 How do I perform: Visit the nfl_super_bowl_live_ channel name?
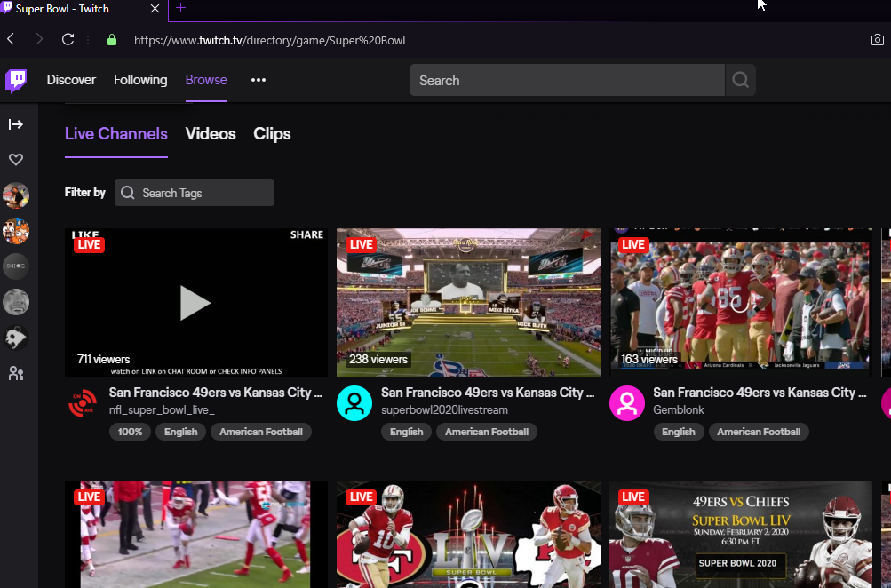click(x=162, y=410)
